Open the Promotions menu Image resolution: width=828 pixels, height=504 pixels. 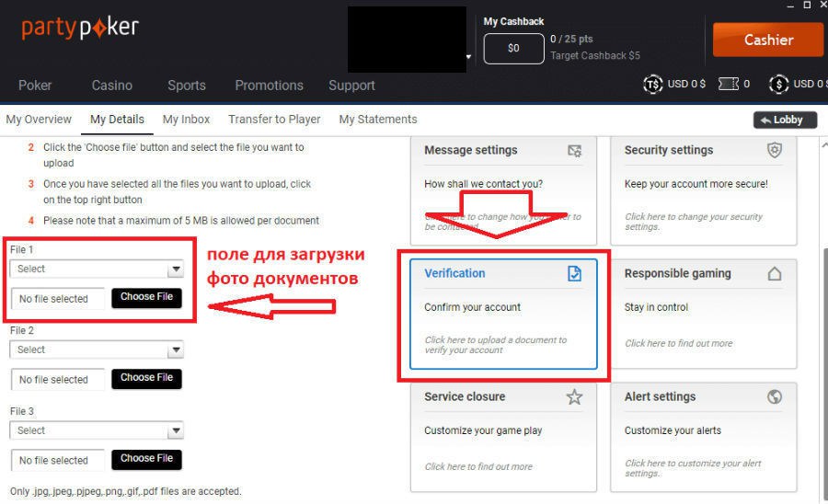(269, 86)
